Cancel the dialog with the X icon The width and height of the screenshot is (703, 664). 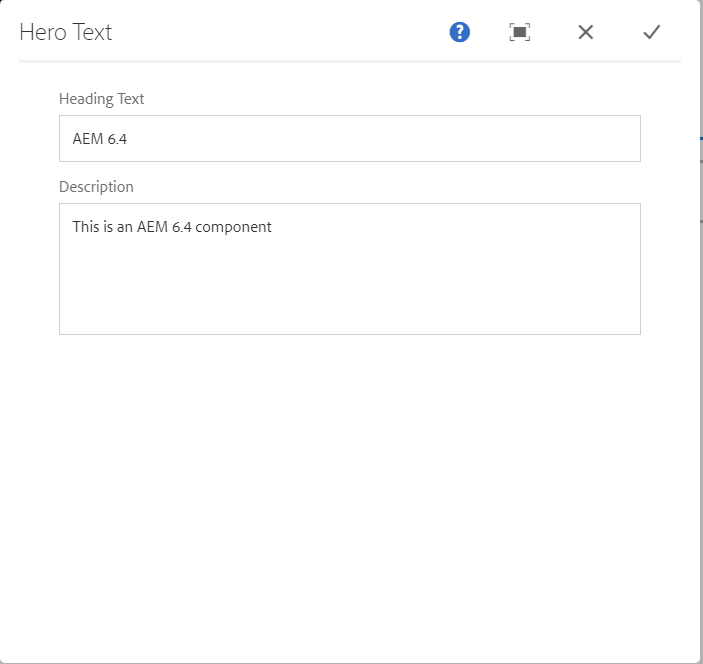click(586, 32)
